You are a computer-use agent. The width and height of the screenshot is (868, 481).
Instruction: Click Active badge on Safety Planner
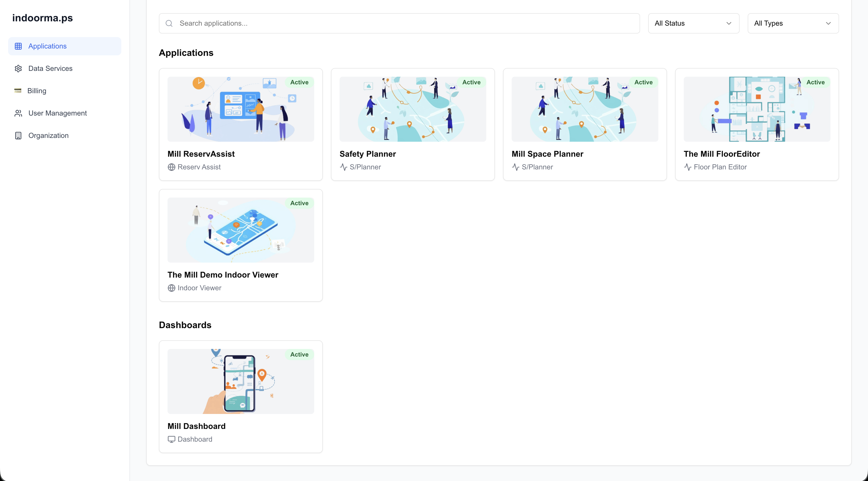tap(471, 82)
